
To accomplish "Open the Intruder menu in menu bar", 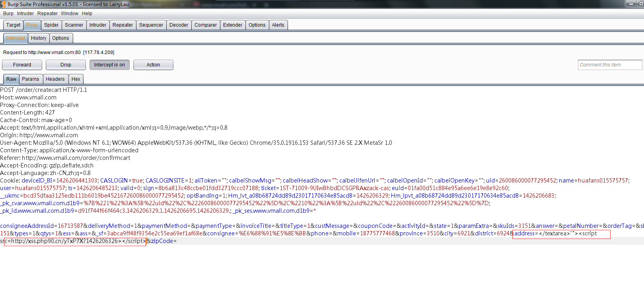I will click(25, 14).
